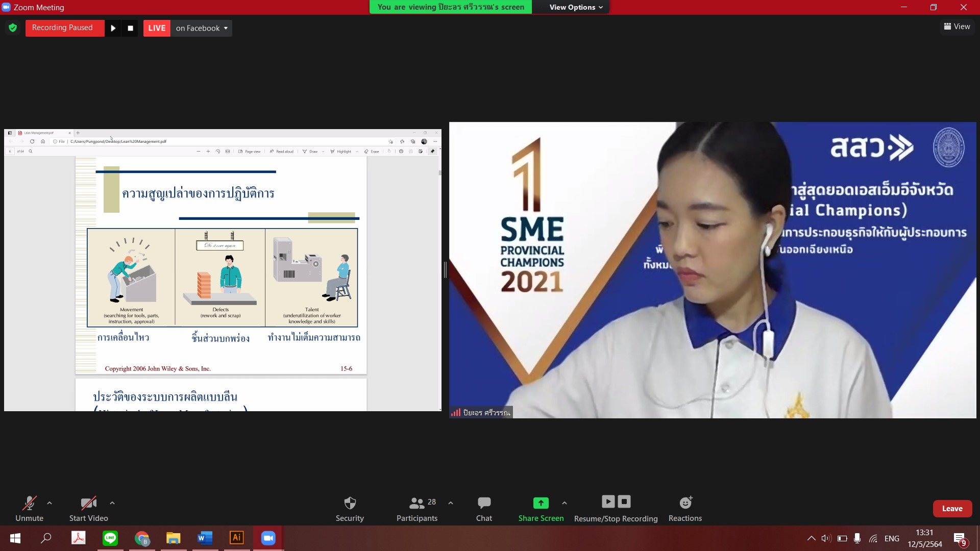Resume the paused recording with play button

tap(113, 28)
